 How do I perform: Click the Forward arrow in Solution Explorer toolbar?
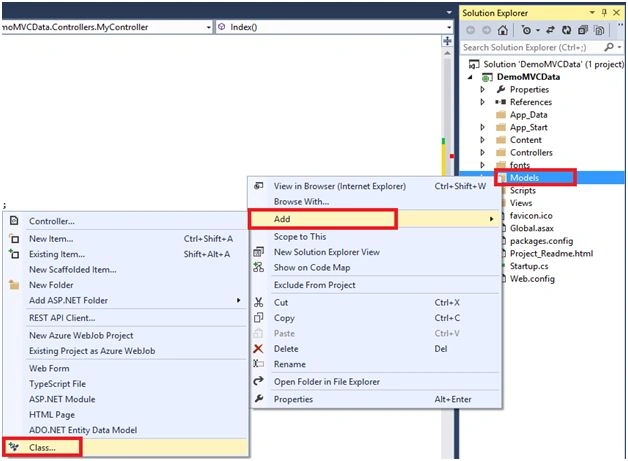point(486,30)
